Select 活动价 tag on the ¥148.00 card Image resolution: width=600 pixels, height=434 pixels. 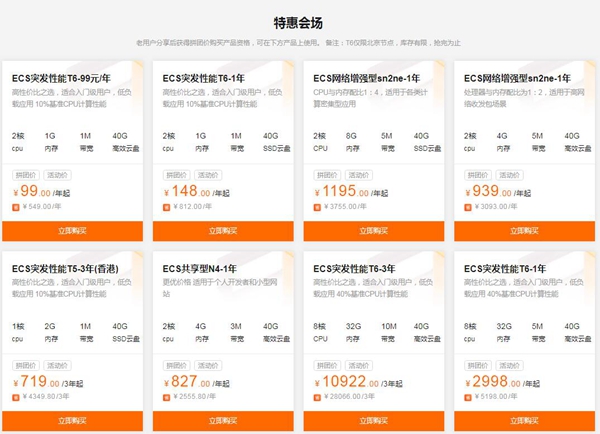[208, 175]
